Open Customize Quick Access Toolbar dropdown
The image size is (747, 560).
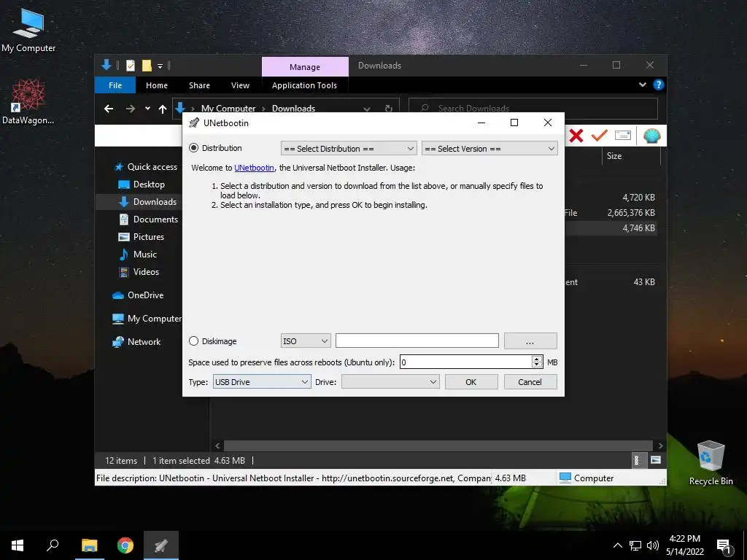[x=160, y=66]
